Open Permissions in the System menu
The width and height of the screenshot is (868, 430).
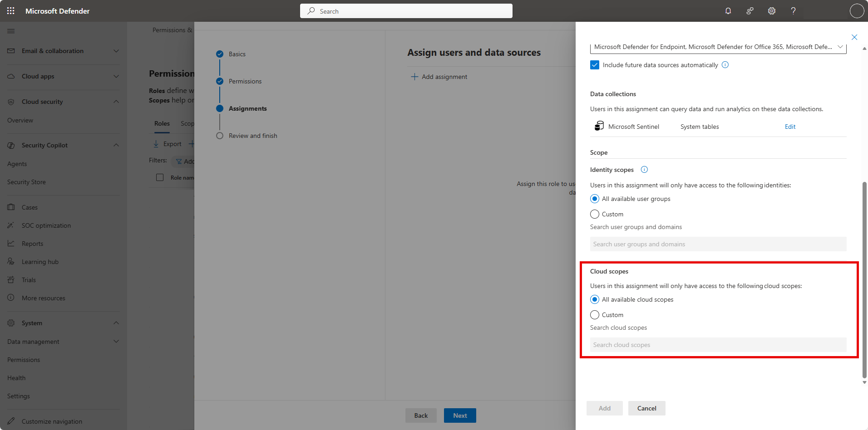coord(24,360)
